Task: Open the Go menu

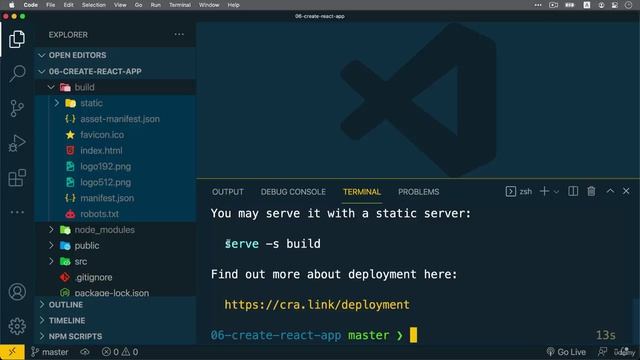Action: (x=138, y=5)
